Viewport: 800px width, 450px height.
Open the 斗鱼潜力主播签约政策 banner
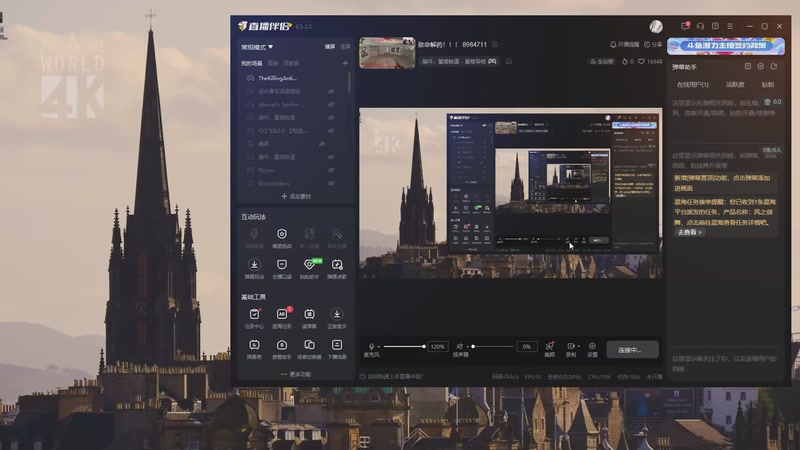(x=726, y=46)
